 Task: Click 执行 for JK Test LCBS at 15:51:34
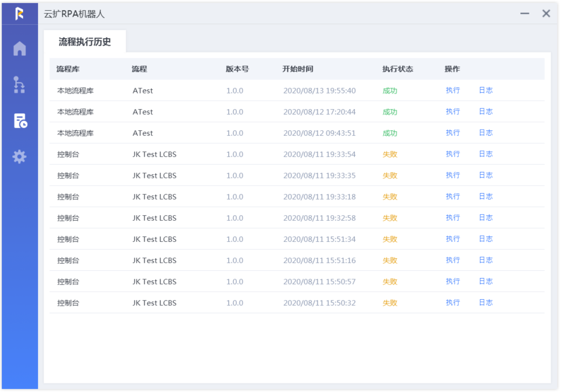(453, 239)
